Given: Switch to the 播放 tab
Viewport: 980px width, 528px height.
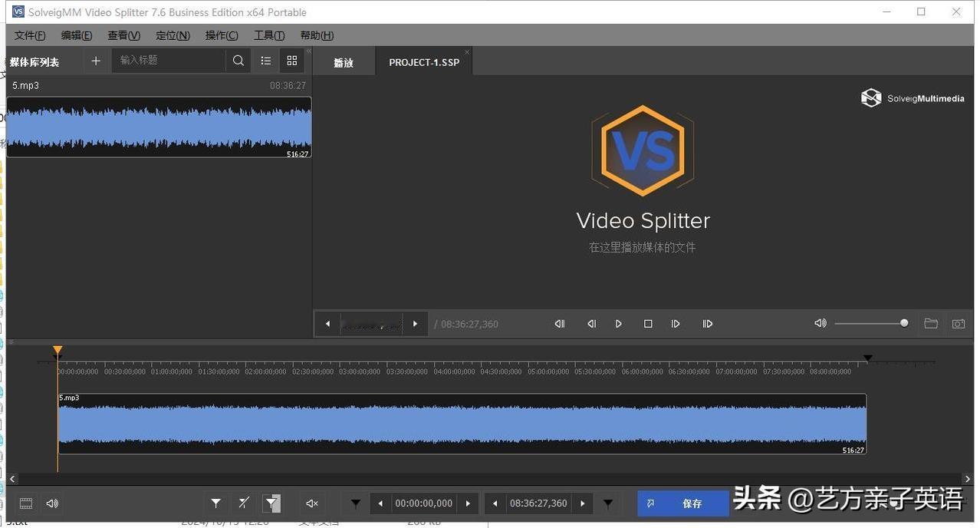Looking at the screenshot, I should pyautogui.click(x=344, y=62).
